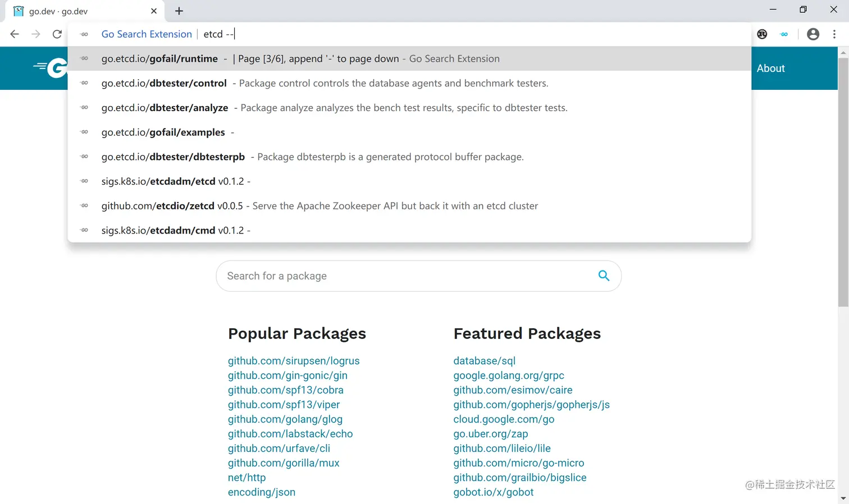This screenshot has height=504, width=849.
Task: Open github.com/gin-gonic/gin package link
Action: coord(287,375)
